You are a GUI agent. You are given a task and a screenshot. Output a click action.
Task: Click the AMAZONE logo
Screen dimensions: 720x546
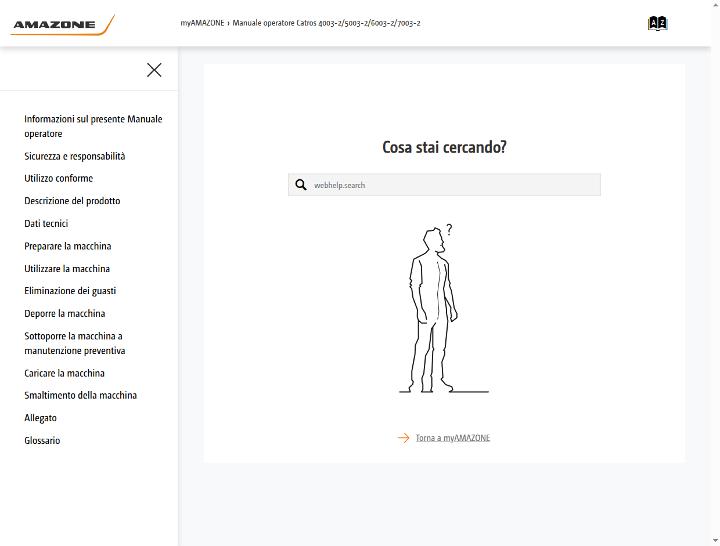(x=62, y=25)
